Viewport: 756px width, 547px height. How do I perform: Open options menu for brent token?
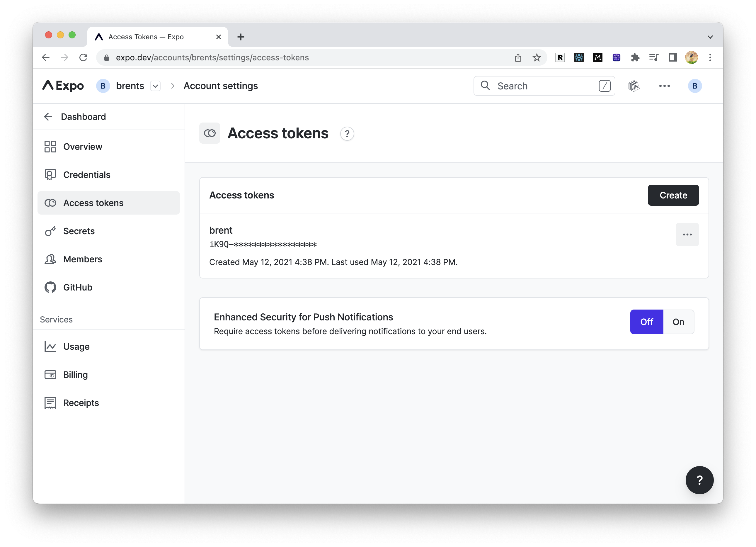[687, 235]
